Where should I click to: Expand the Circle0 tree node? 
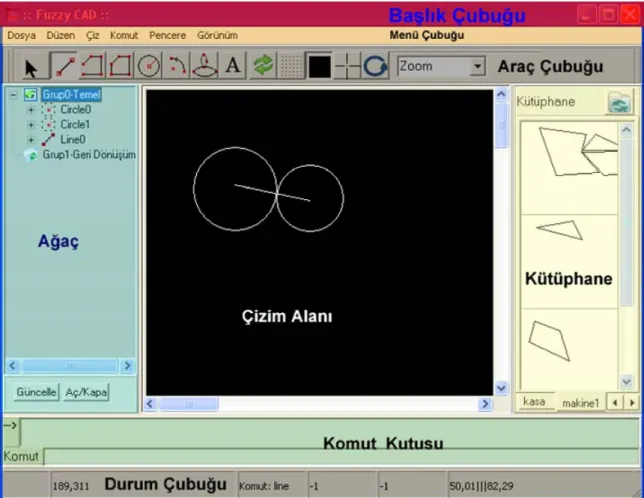[x=30, y=110]
